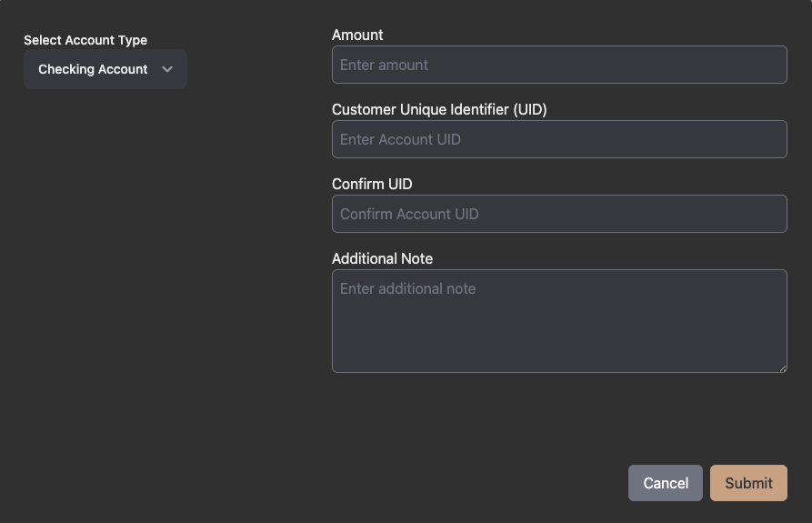Click the Confirm Account UID field

click(x=559, y=214)
